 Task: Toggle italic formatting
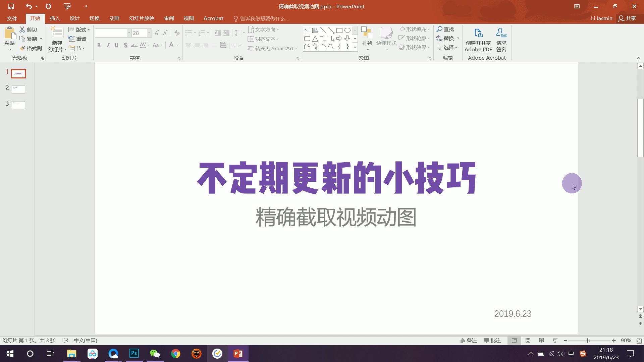pyautogui.click(x=108, y=45)
